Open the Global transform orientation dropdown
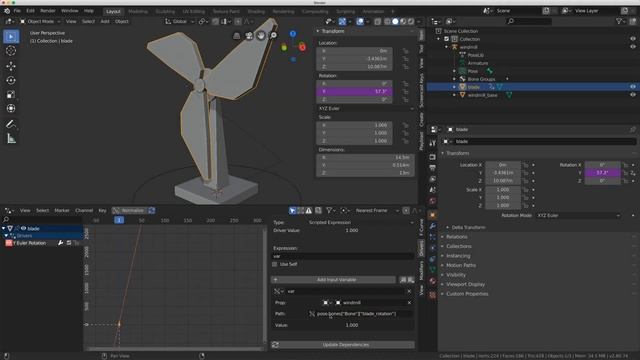The width and height of the screenshot is (640, 360). [x=179, y=21]
